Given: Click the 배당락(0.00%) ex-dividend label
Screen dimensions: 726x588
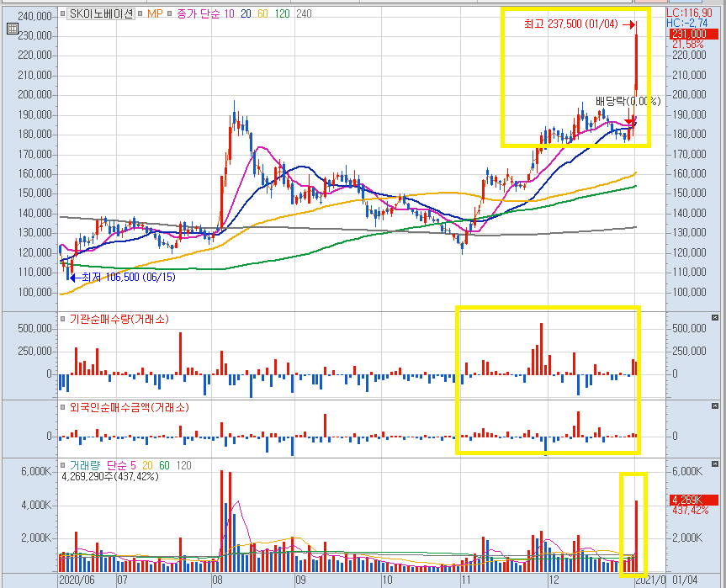Looking at the screenshot, I should pos(628,102).
